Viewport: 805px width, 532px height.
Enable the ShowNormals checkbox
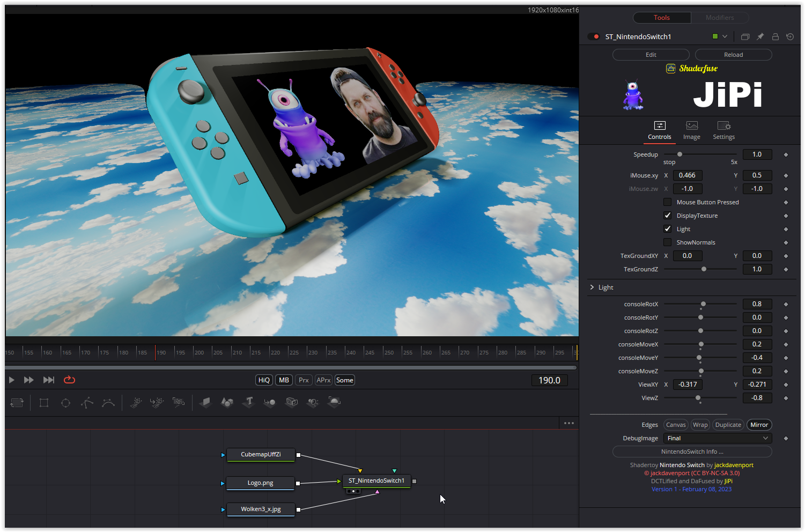[x=668, y=242]
